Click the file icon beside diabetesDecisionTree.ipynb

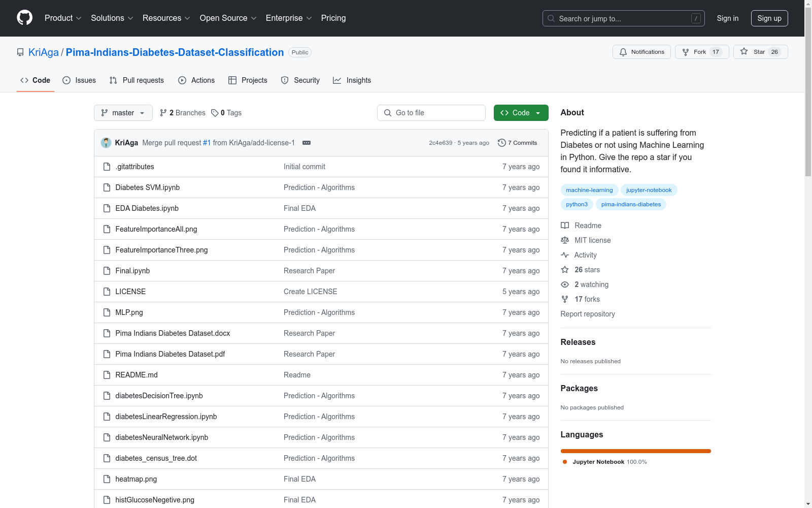[107, 396]
